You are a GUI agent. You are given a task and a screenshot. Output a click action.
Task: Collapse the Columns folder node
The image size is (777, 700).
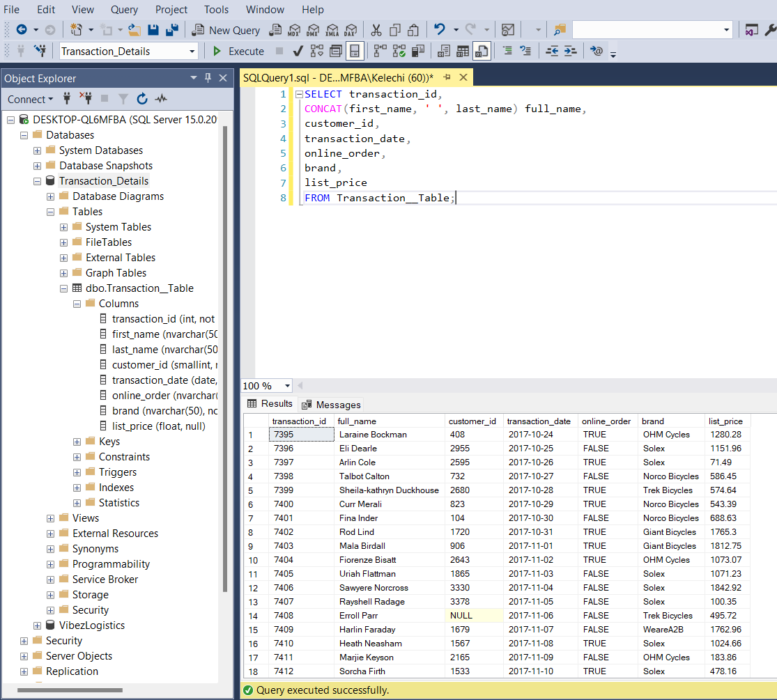pos(77,304)
